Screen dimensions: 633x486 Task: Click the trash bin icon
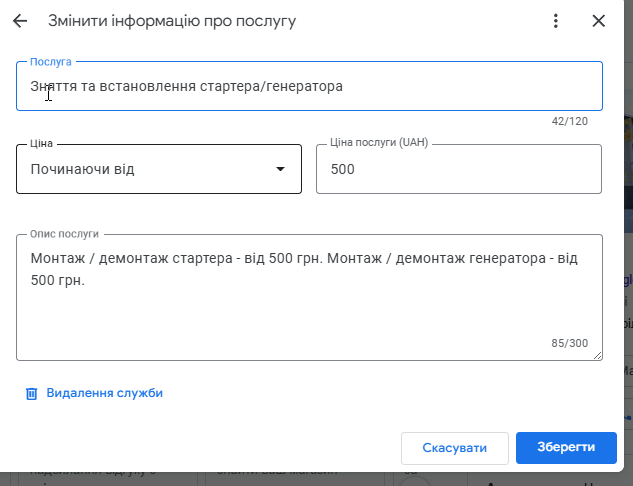click(x=31, y=393)
